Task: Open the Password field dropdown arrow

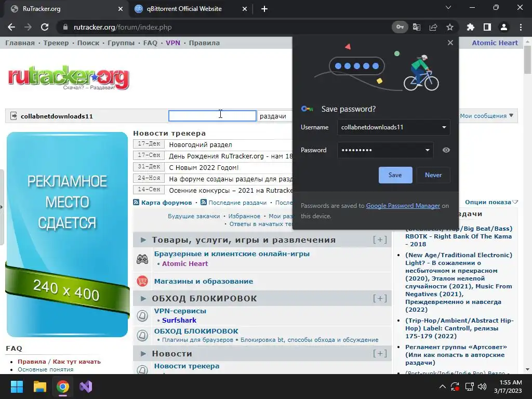Action: (x=428, y=150)
